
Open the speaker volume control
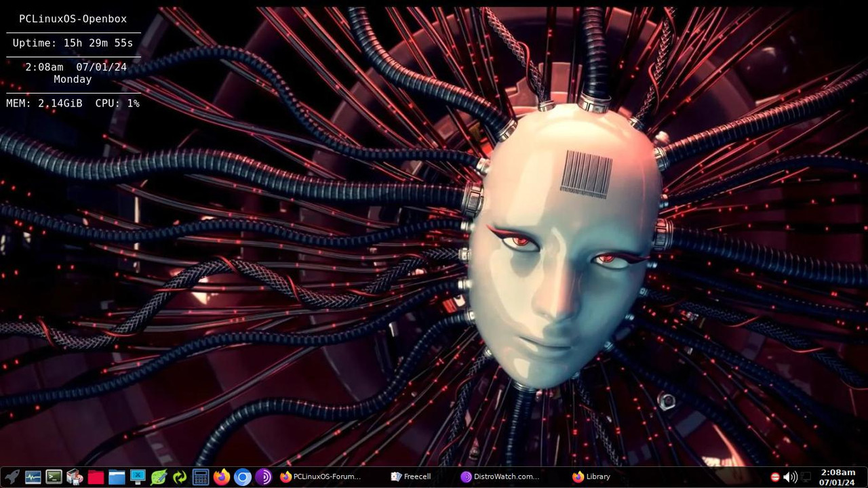pos(790,477)
